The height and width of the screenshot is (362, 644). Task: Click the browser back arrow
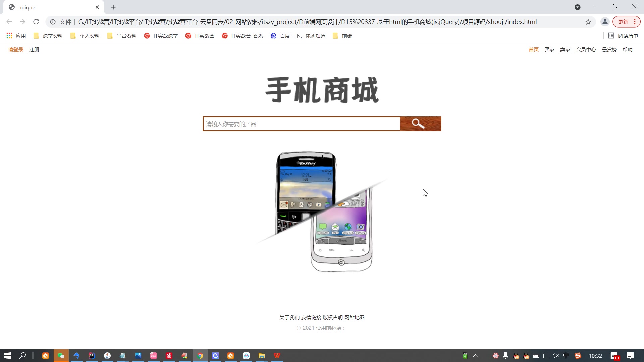tap(9, 22)
